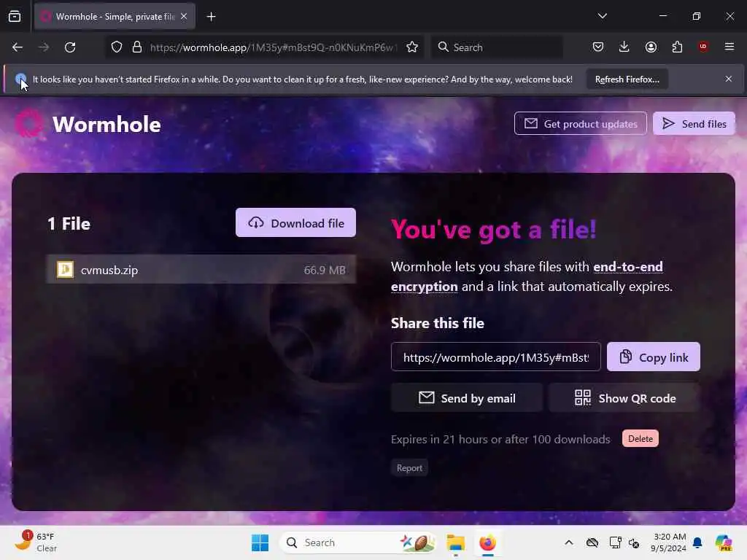Click the Wormhole logo icon

(28, 123)
